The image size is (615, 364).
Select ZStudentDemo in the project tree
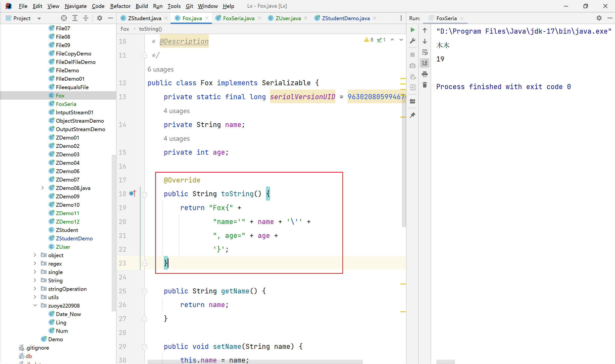coord(74,238)
